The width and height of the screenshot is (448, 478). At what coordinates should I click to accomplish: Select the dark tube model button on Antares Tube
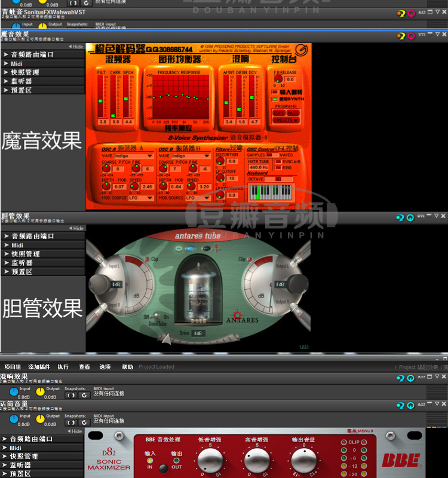(207, 249)
